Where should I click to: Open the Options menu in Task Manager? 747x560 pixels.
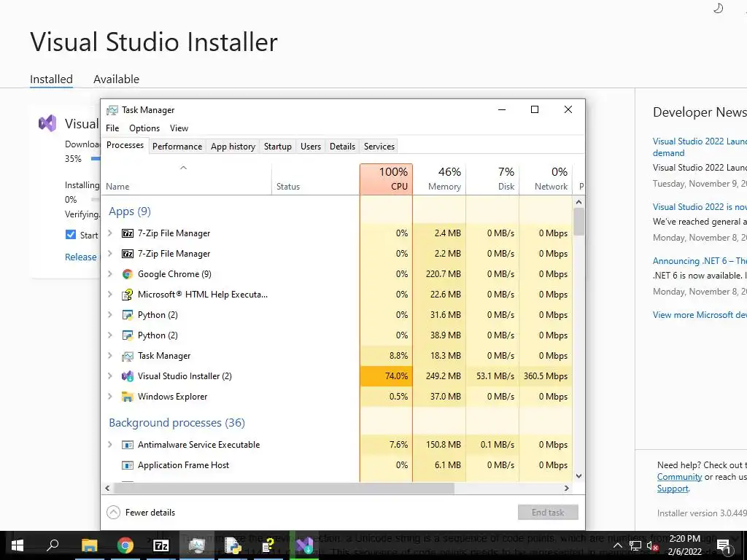(144, 128)
